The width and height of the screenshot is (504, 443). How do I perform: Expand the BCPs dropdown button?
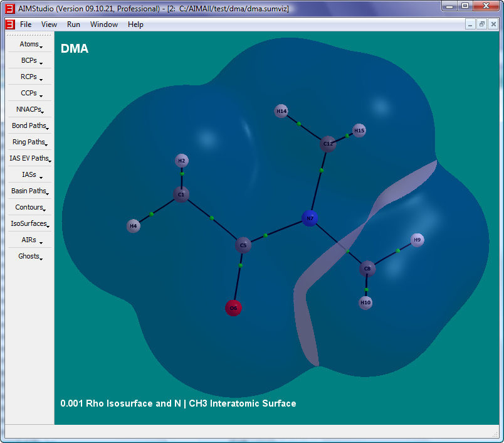pos(29,61)
